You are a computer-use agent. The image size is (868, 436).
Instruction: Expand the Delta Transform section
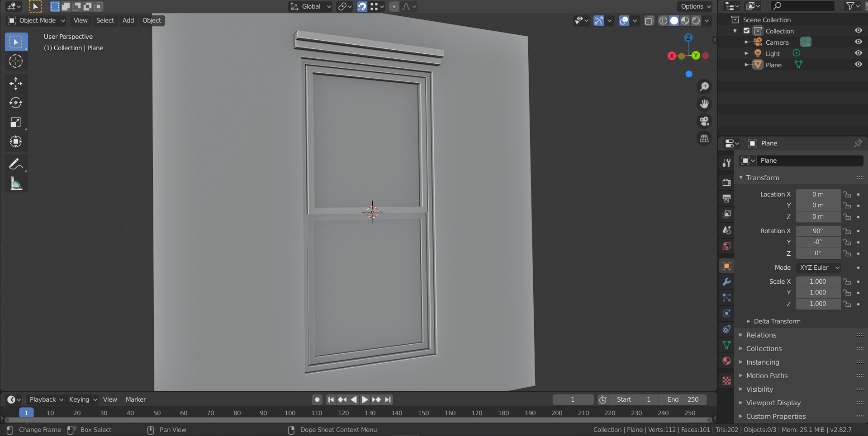[777, 321]
